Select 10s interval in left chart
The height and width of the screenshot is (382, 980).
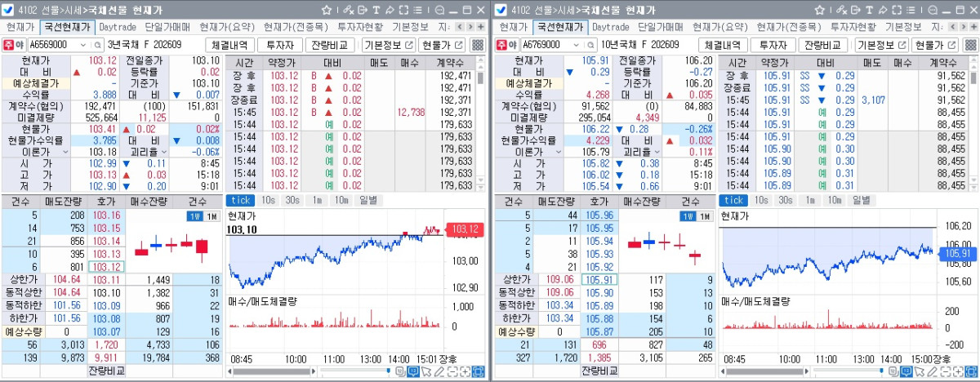coord(268,200)
